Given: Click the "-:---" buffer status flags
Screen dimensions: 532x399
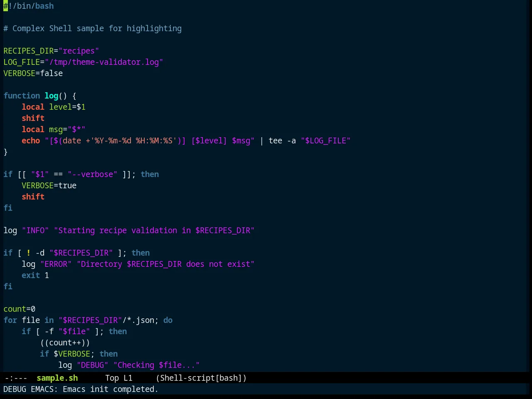Looking at the screenshot, I should 16,378.
